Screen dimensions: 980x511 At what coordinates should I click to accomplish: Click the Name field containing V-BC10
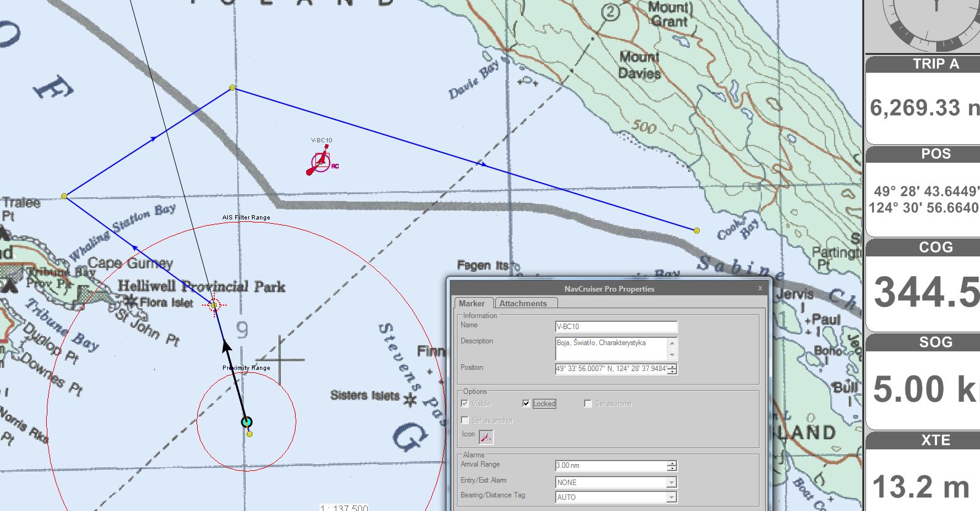coord(616,327)
